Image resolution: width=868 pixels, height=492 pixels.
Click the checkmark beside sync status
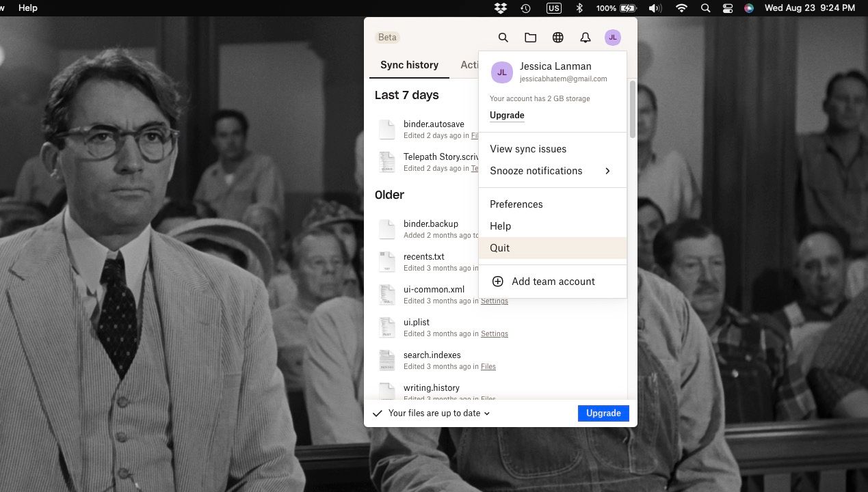point(376,413)
